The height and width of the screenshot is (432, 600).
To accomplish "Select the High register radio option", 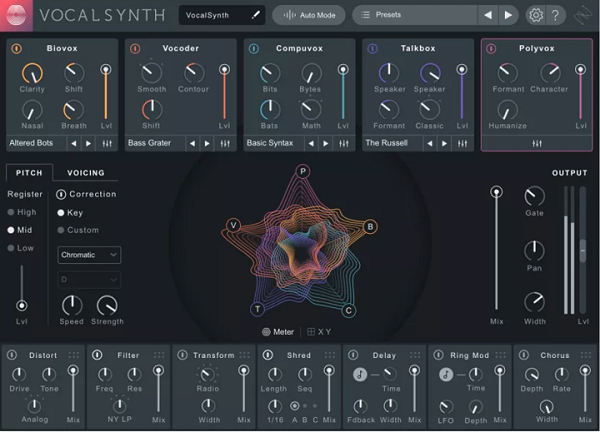I will (x=12, y=212).
